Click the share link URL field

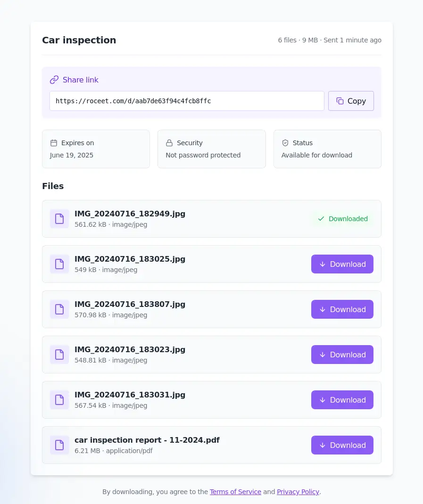coord(187,101)
